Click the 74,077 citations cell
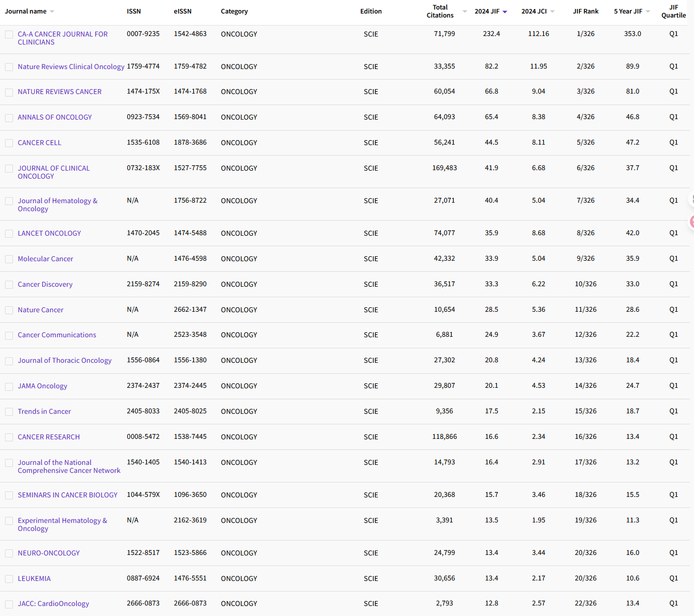Image resolution: width=694 pixels, height=616 pixels. tap(444, 233)
